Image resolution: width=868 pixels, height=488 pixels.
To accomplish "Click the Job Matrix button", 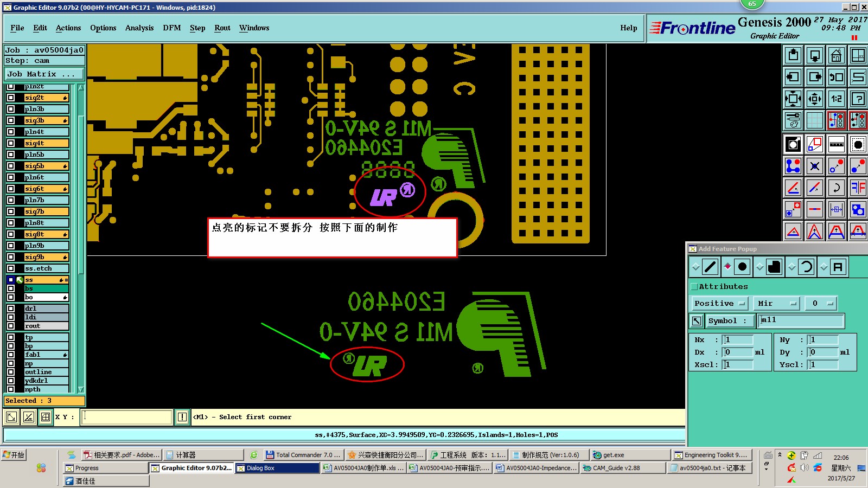I will 44,74.
